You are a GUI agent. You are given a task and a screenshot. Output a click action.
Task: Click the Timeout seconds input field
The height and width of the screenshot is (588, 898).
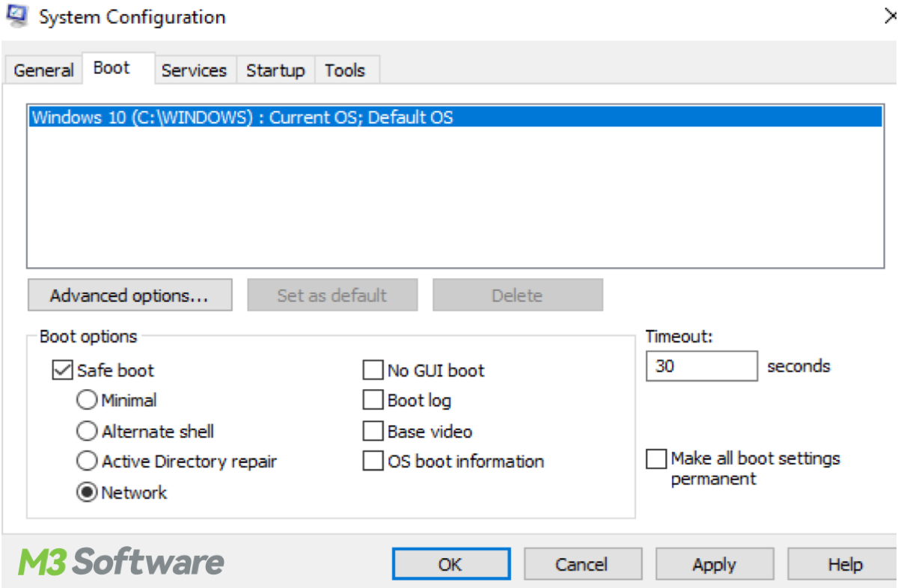pos(700,366)
